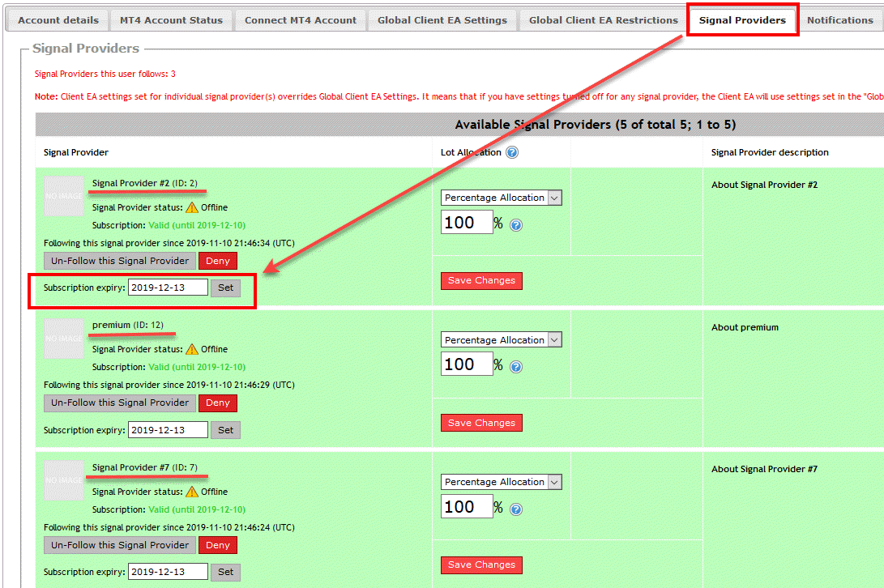Save Changes for Signal Provider #2 allocation
This screenshot has width=884, height=588.
pyautogui.click(x=481, y=279)
